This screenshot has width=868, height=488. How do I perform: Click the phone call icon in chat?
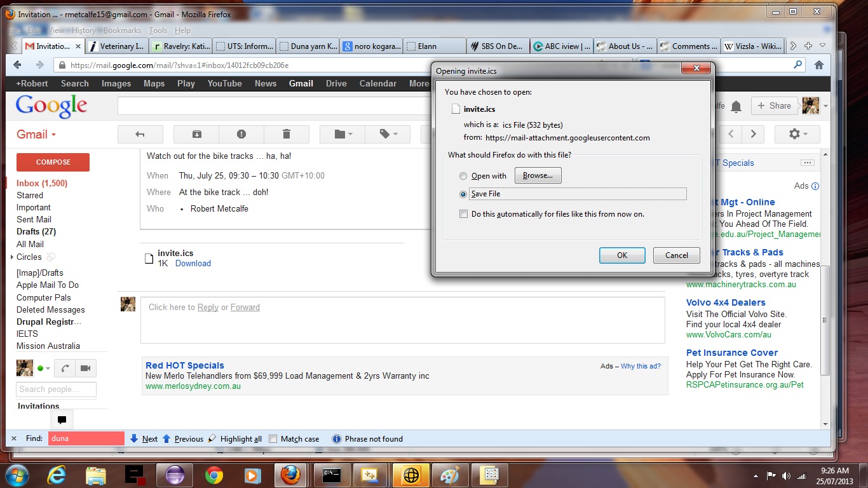(x=65, y=369)
